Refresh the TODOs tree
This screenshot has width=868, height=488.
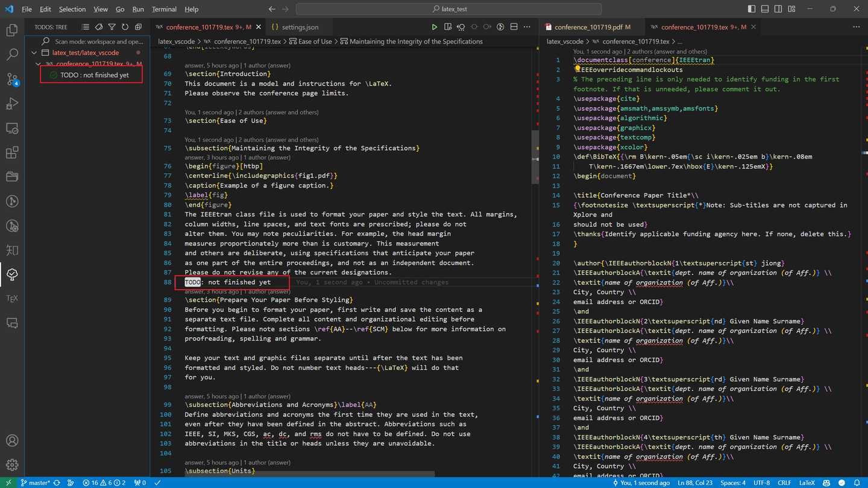point(125,27)
